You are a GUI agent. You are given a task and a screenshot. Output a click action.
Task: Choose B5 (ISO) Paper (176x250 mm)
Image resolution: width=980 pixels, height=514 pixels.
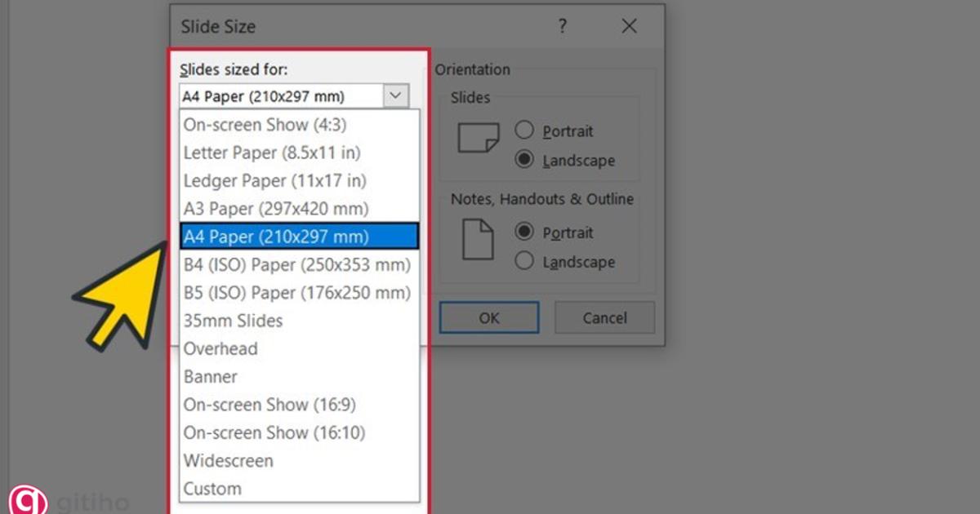[295, 292]
